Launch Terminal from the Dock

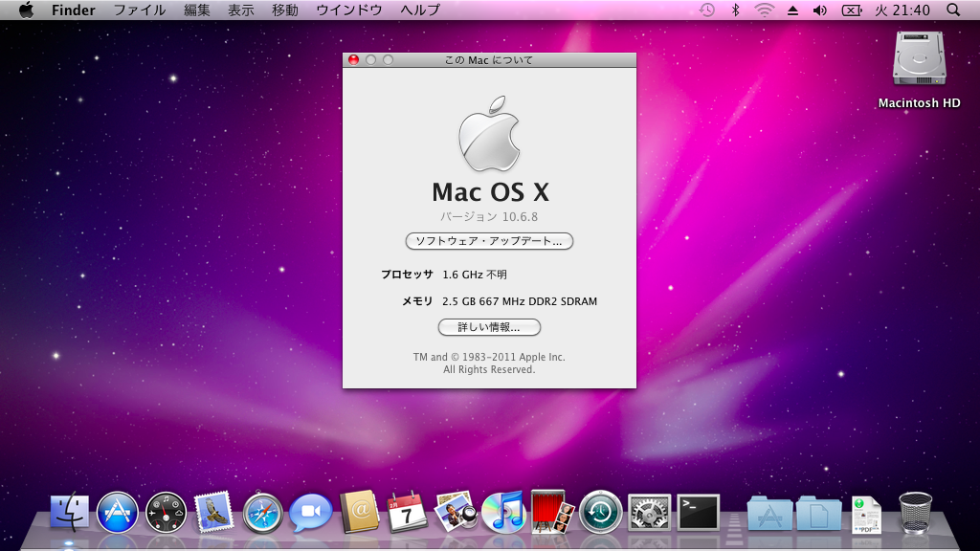click(x=698, y=513)
